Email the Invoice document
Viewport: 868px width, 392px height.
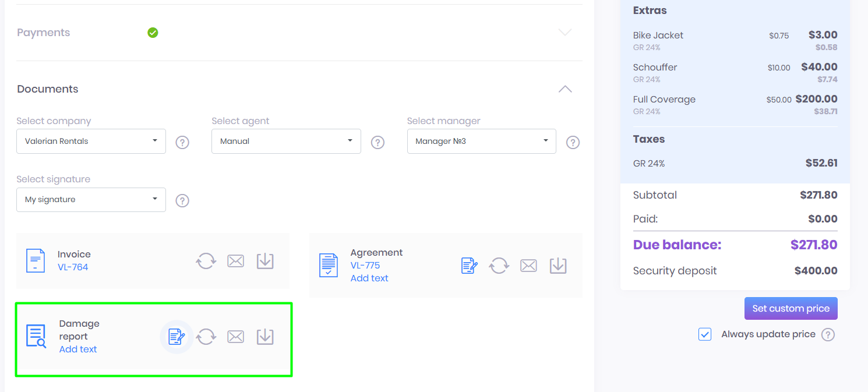coord(235,261)
